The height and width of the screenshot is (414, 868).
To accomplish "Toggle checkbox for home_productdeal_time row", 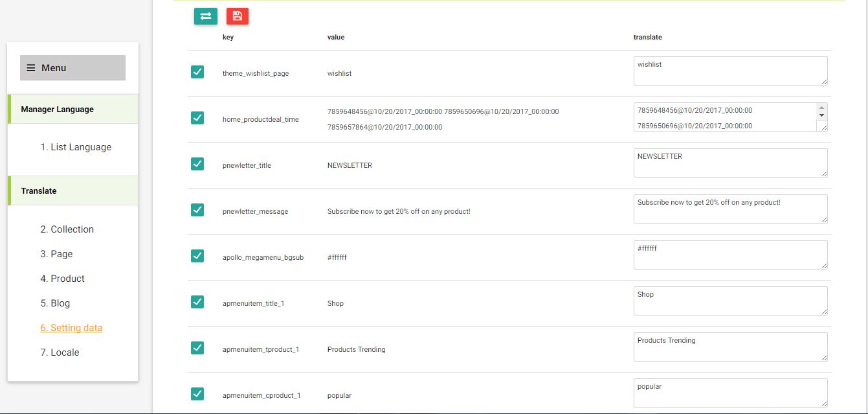I will point(197,118).
